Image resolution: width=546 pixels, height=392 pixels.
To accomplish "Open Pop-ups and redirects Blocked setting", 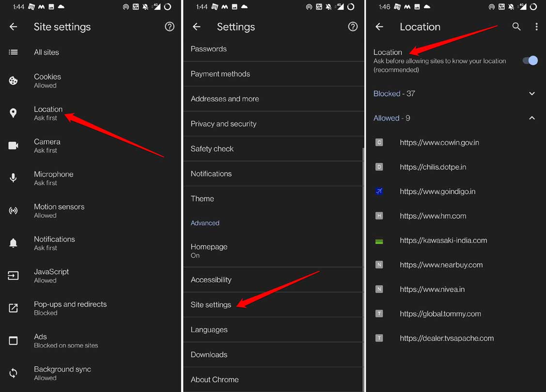I will click(91, 308).
